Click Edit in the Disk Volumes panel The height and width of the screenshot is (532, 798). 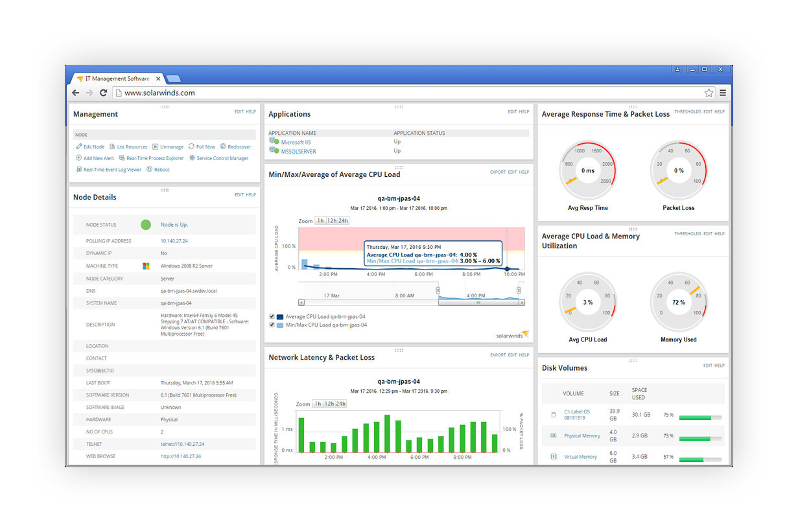click(x=708, y=366)
